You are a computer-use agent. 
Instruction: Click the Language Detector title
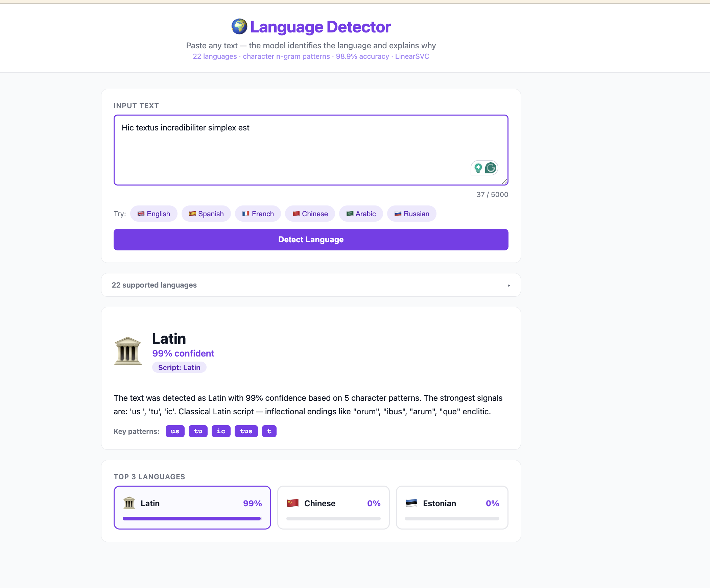[320, 27]
